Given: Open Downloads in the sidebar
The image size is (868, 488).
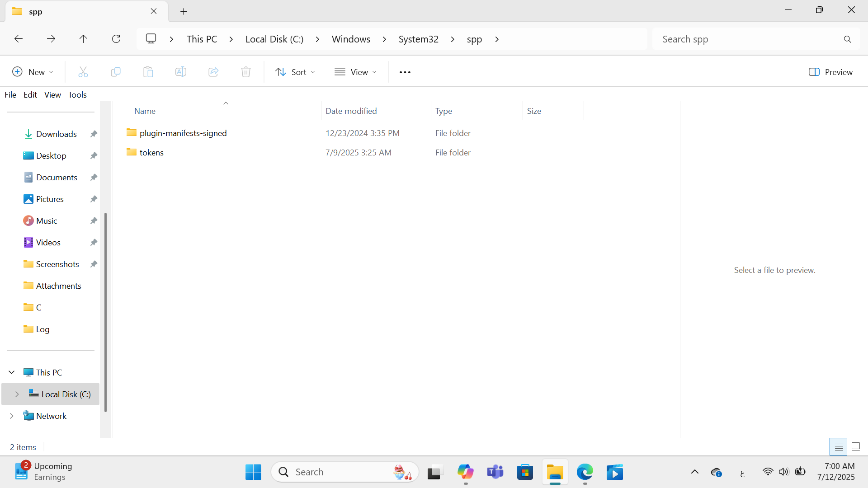Looking at the screenshot, I should tap(57, 134).
